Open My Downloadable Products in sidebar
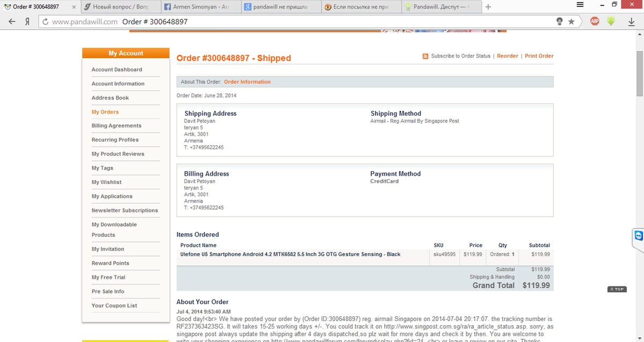644x342 pixels. pyautogui.click(x=114, y=229)
